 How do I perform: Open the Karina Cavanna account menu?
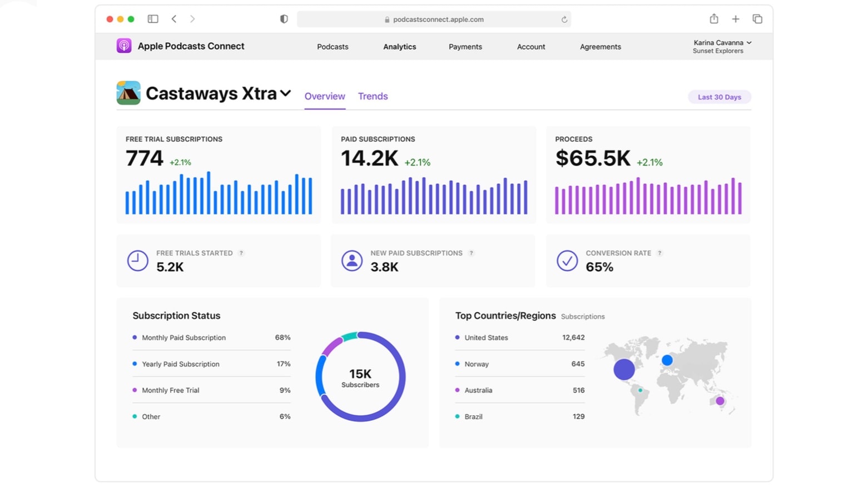coord(722,46)
